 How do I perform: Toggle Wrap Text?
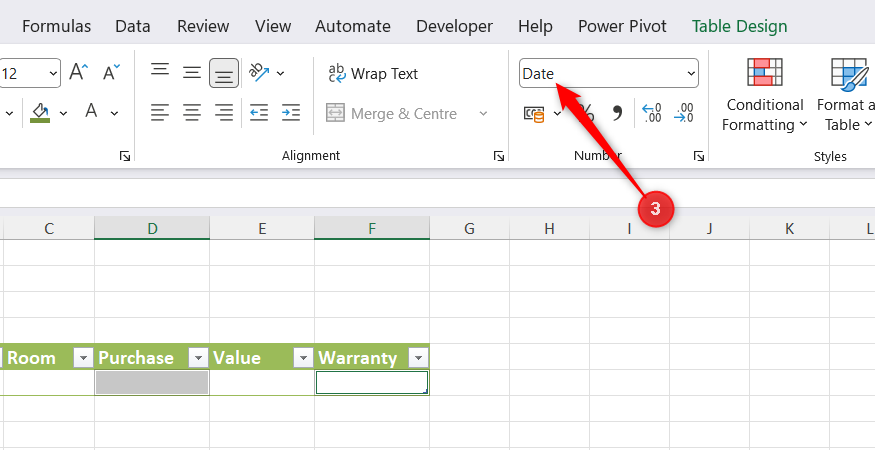pos(373,74)
